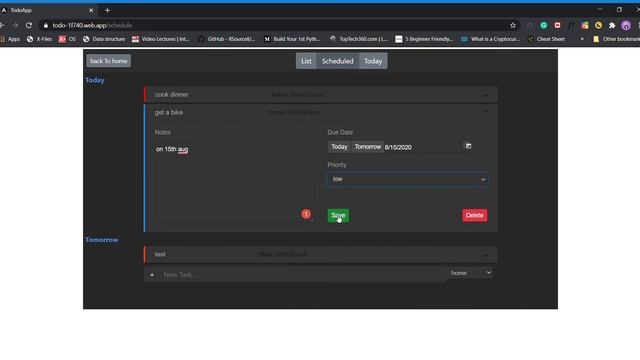Collapse the get a bike task chevron
Image resolution: width=640 pixels, height=360 pixels.
(x=485, y=111)
